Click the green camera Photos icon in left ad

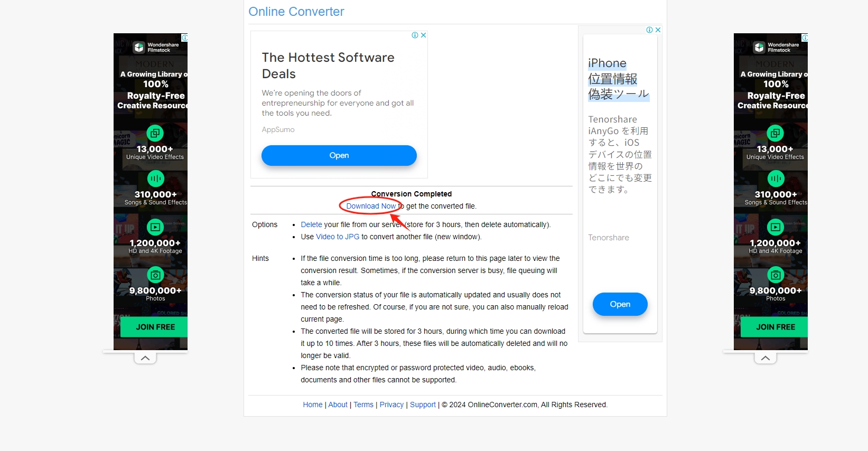tap(155, 275)
